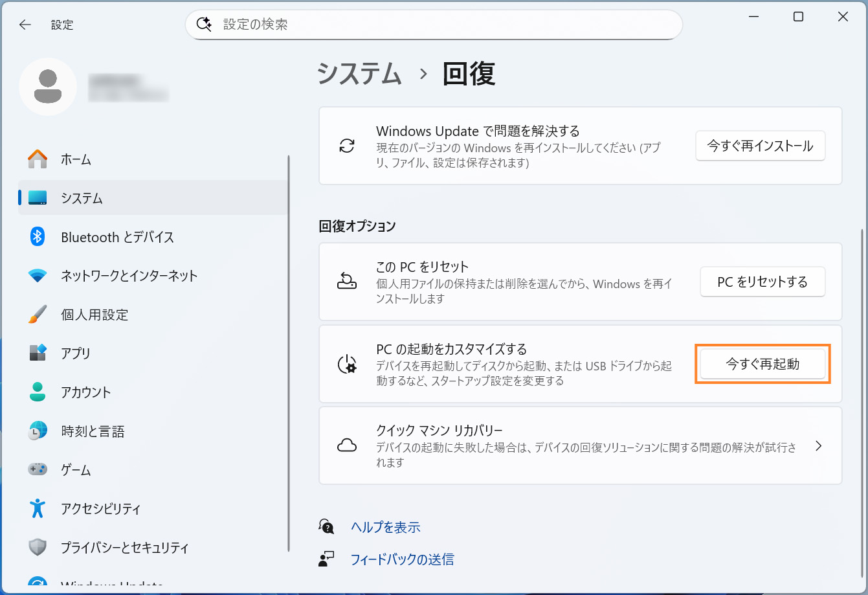Open the ヘルプを表示 link

386,527
